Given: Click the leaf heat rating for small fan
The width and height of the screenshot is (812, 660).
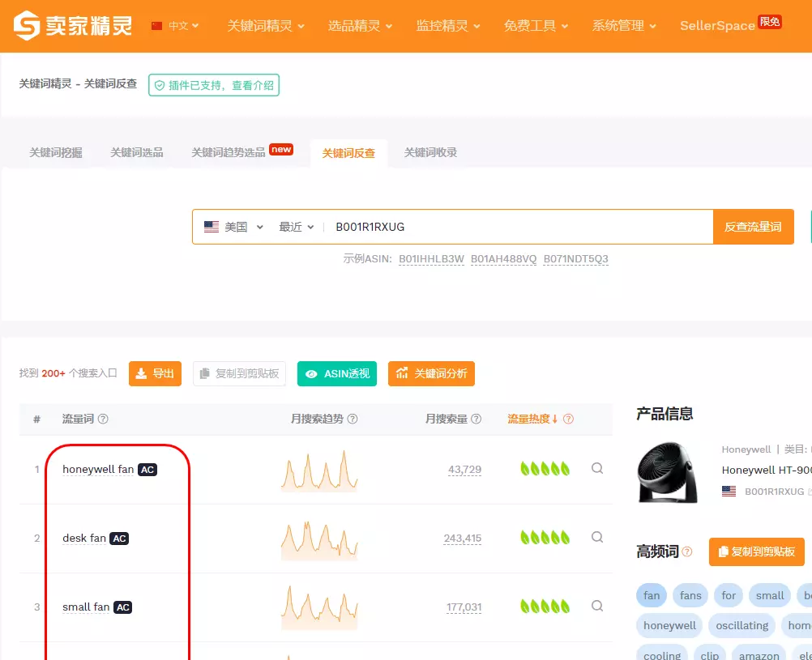Looking at the screenshot, I should click(x=545, y=607).
